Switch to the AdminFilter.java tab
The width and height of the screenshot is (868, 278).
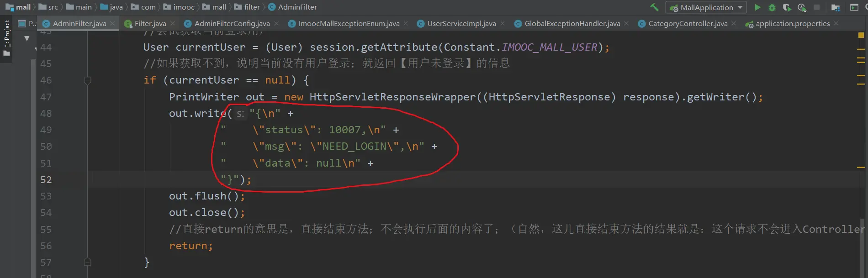79,23
